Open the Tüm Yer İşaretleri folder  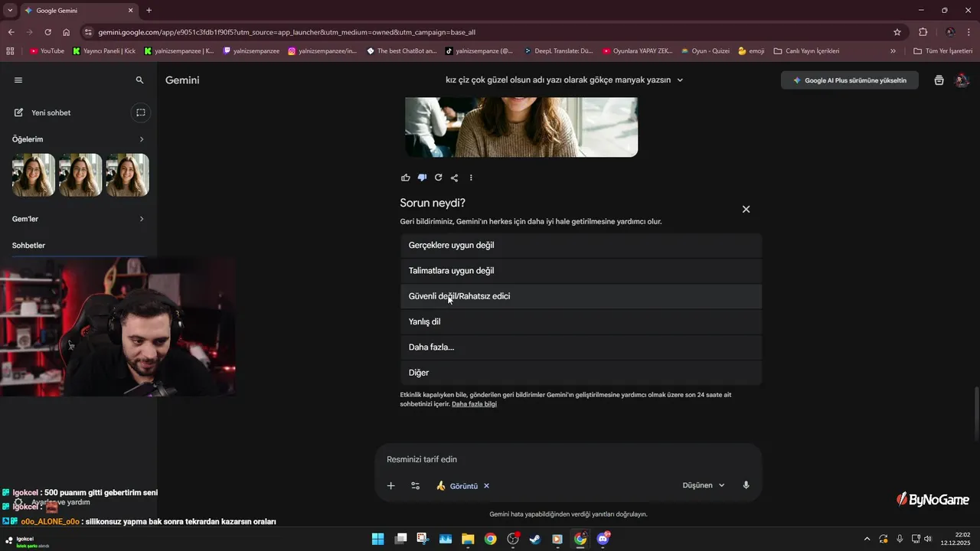943,51
